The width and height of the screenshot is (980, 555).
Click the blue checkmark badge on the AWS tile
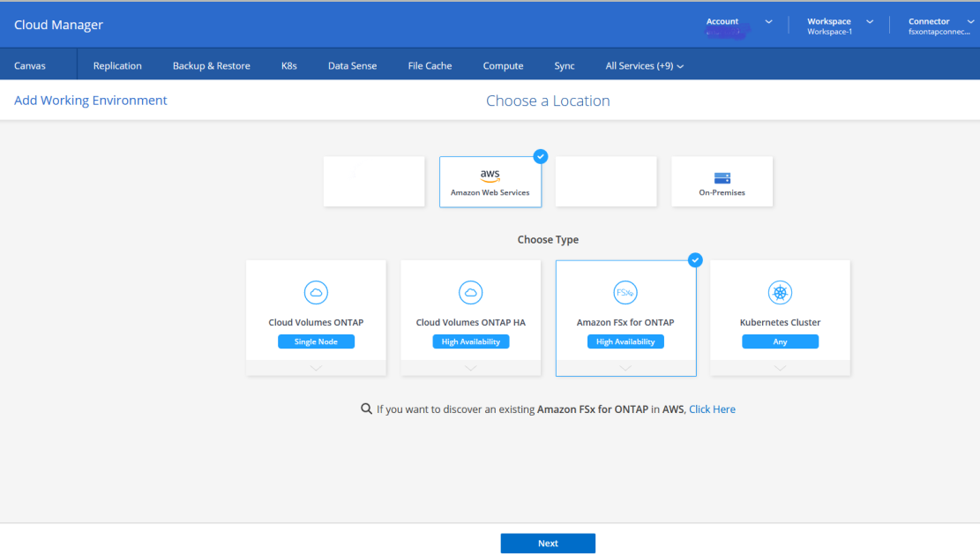(540, 156)
